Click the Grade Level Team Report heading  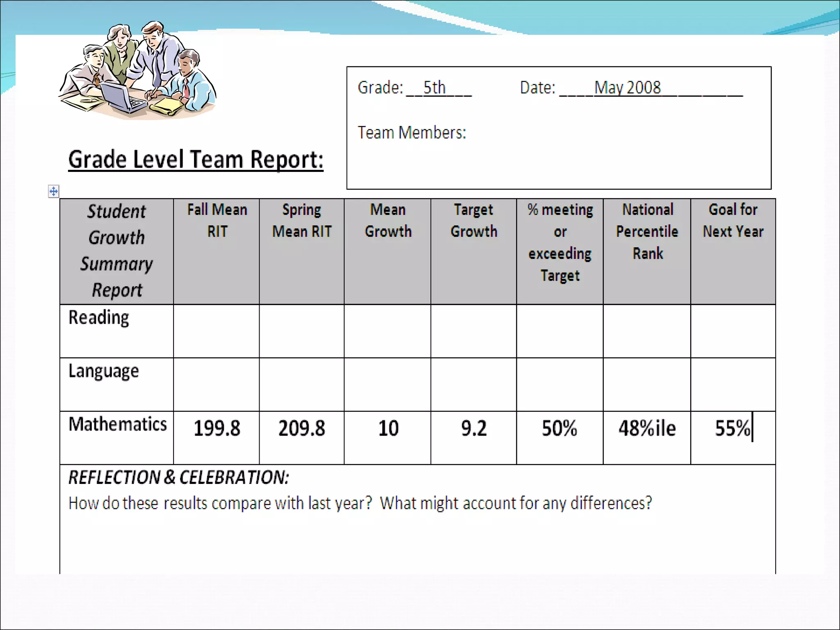tap(196, 160)
